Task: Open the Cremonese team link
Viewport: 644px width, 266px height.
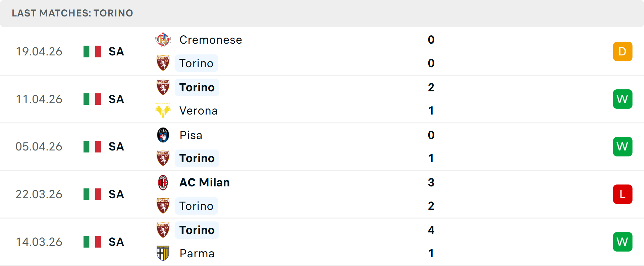Action: [211, 40]
